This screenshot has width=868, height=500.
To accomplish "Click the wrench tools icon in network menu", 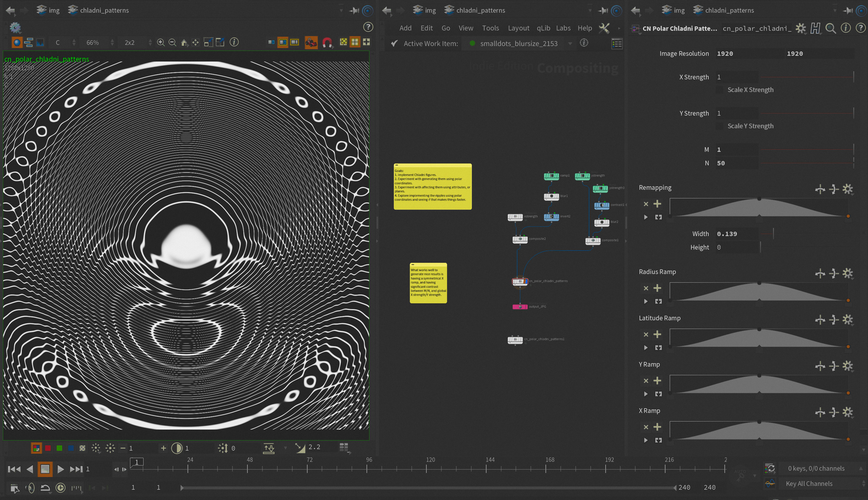I will 604,28.
